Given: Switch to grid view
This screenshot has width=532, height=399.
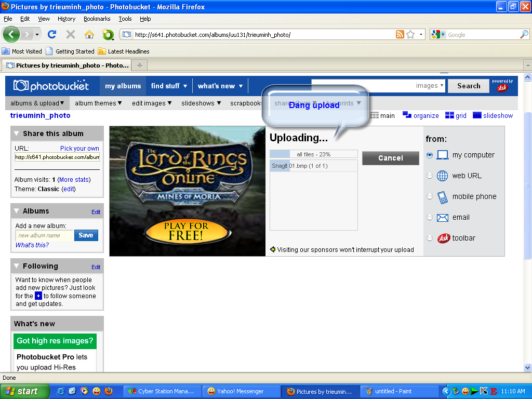Looking at the screenshot, I should 456,115.
